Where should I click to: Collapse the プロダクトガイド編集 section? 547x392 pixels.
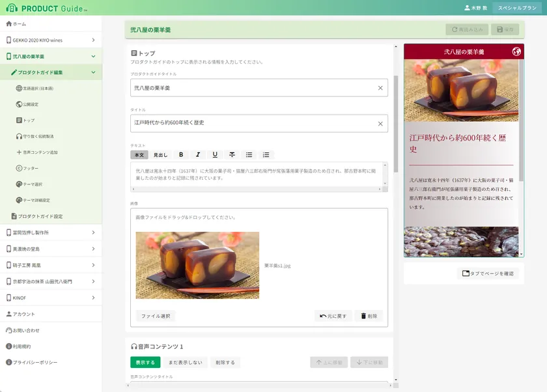pyautogui.click(x=93, y=72)
